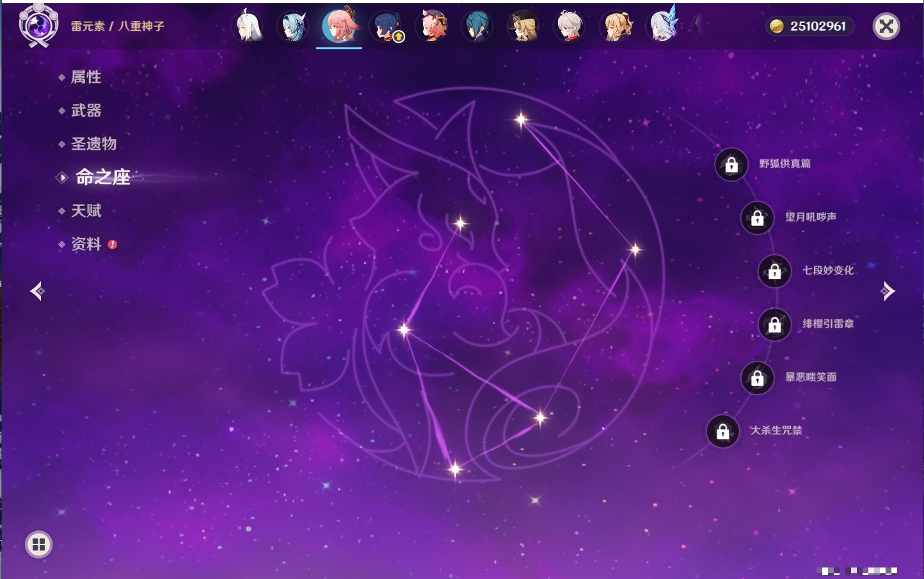Click the highlighted Yae Miko avatar
The height and width of the screenshot is (579, 924).
click(339, 26)
